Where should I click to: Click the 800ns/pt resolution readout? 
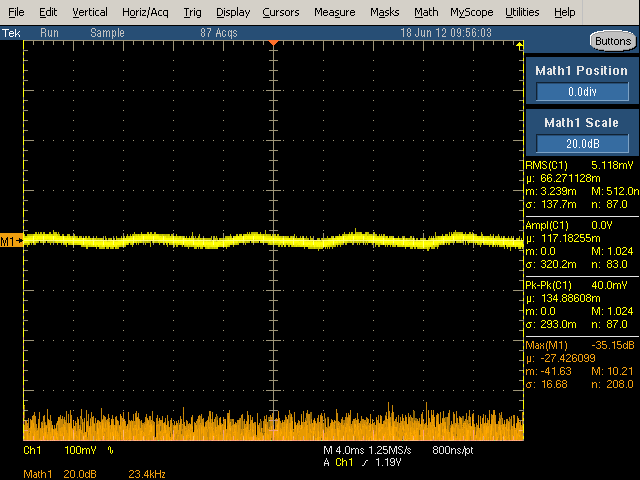click(x=453, y=450)
